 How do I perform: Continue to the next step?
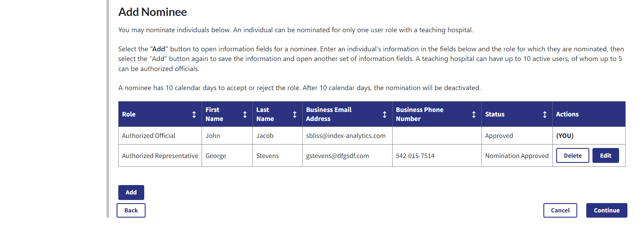coord(606,210)
